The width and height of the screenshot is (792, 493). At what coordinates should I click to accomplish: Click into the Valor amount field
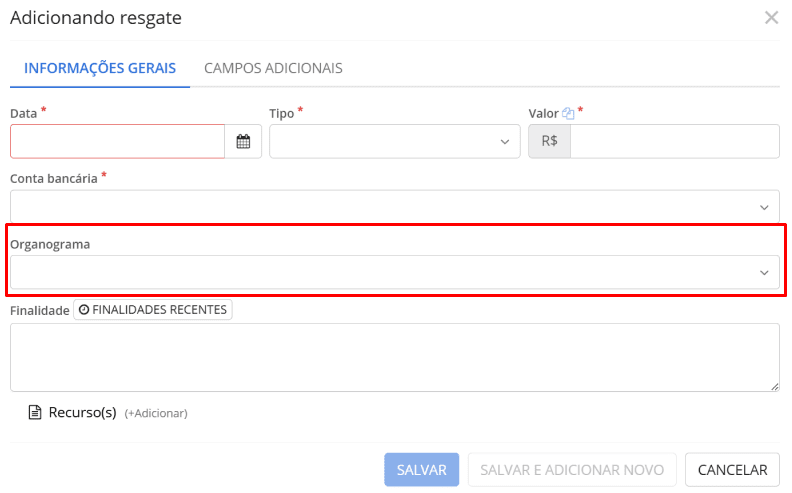pyautogui.click(x=674, y=142)
